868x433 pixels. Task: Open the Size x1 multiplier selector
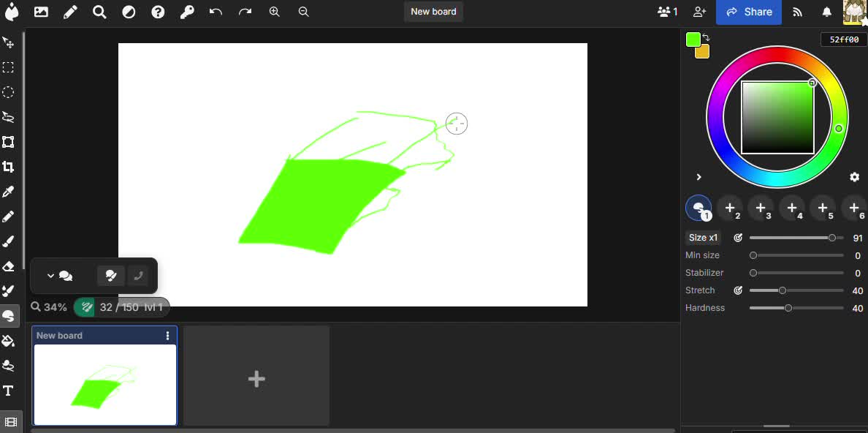pos(703,238)
